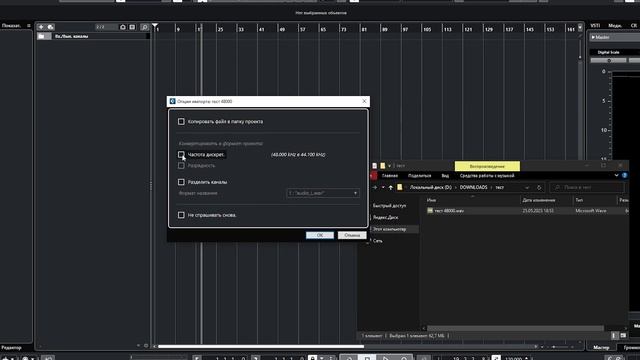Viewport: 640px width, 360px height.
Task: Click the Explorer horizontal scrollbar
Action: click(515, 328)
